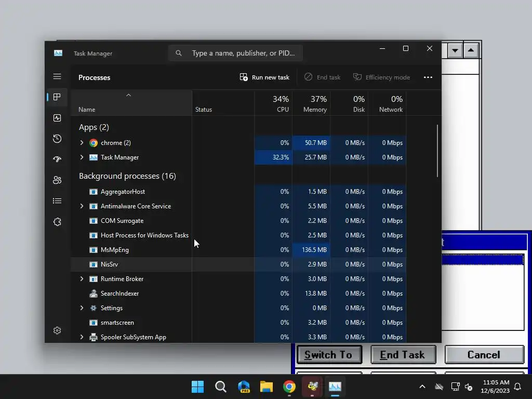Screen dimensions: 532x399
Task: Click the SearchIndexer process icon
Action: (x=94, y=294)
